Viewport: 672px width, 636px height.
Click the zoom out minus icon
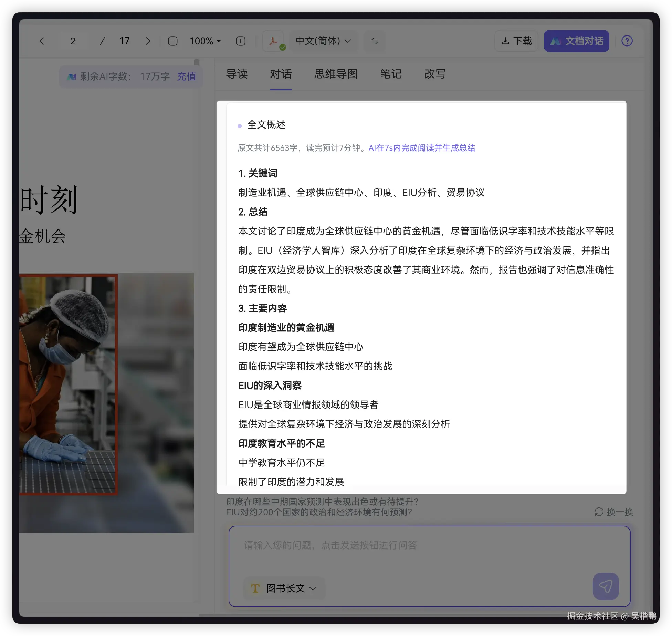tap(172, 41)
